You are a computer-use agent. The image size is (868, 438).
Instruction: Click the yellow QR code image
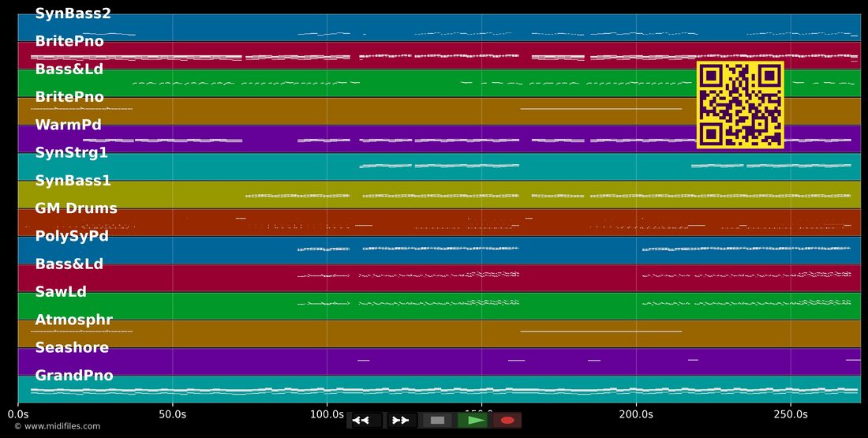coord(740,105)
